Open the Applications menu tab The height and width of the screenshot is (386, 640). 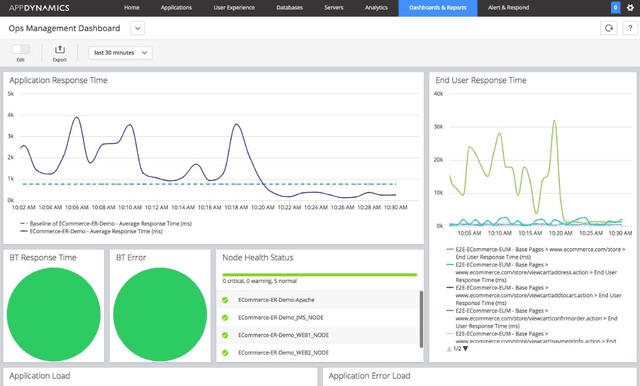(176, 8)
